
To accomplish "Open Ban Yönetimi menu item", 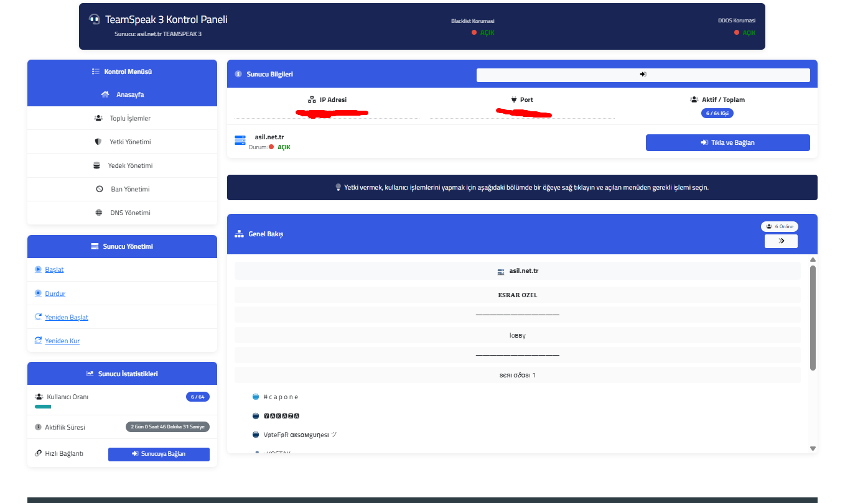I will tap(122, 189).
